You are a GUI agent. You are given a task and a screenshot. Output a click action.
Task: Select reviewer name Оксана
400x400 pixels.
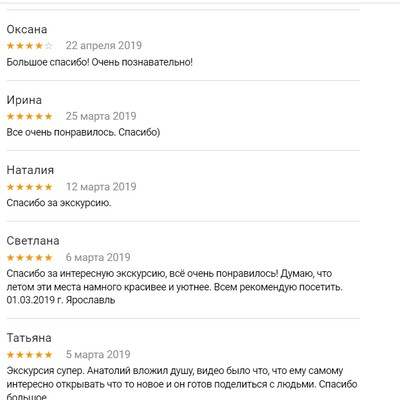click(27, 29)
